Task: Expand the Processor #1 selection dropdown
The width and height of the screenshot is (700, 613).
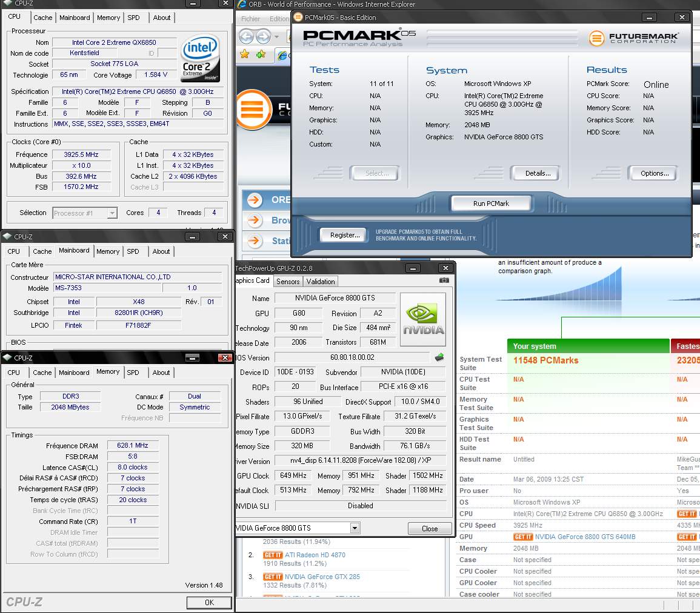Action: click(112, 213)
